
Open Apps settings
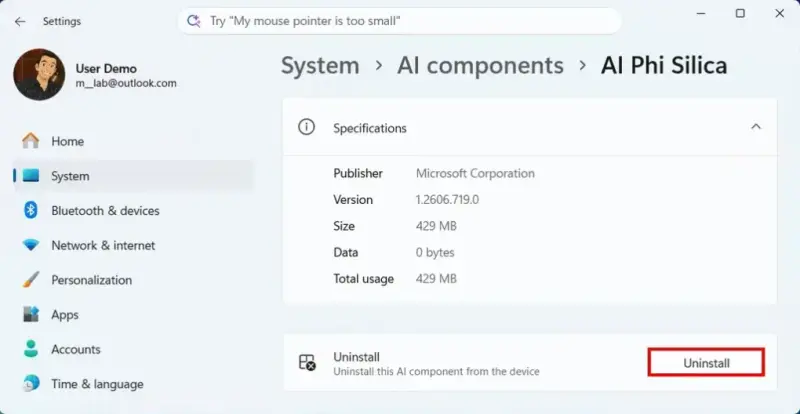tap(133, 314)
